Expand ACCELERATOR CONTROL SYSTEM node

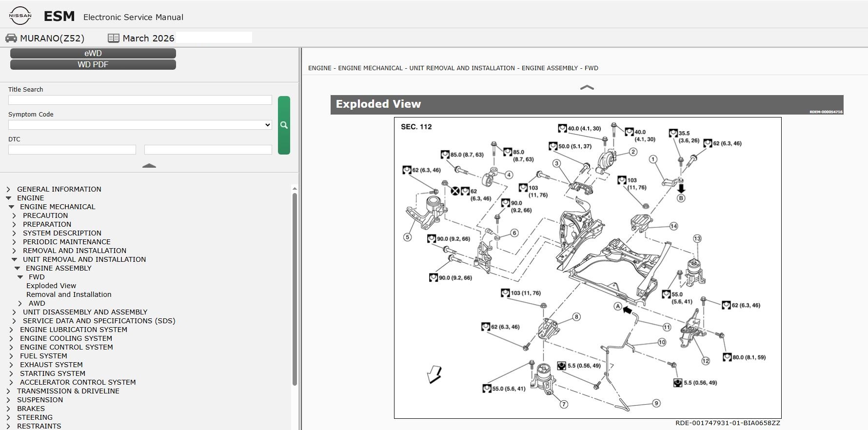point(11,382)
